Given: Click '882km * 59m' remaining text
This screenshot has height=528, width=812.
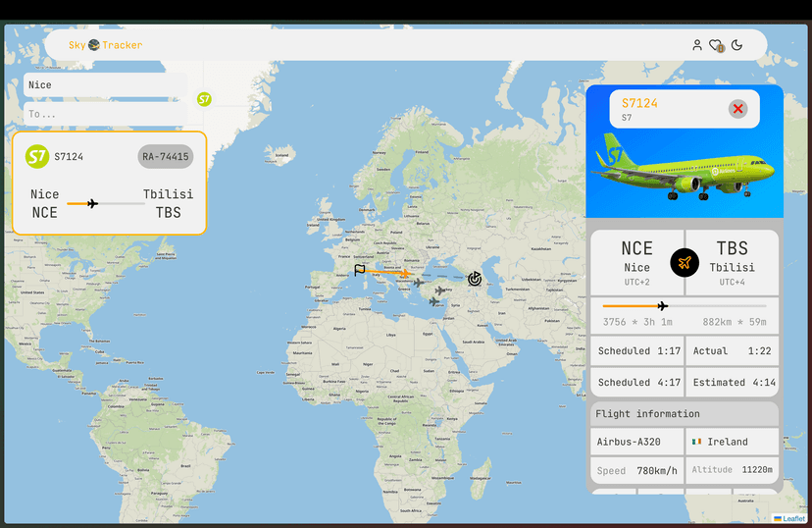Looking at the screenshot, I should [735, 322].
